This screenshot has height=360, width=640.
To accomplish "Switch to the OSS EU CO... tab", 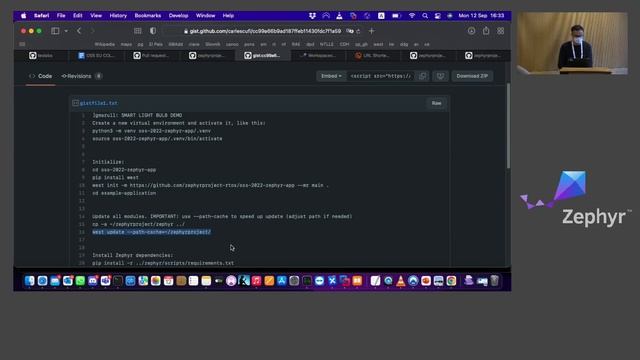I will (97, 56).
